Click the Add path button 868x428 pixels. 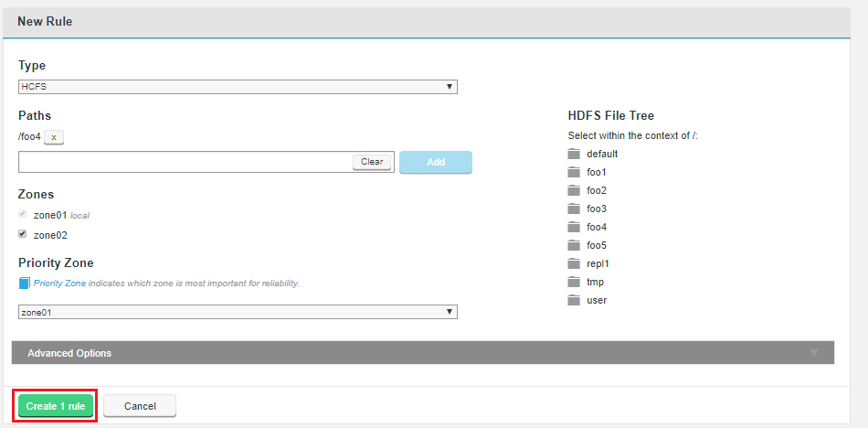[x=436, y=163]
